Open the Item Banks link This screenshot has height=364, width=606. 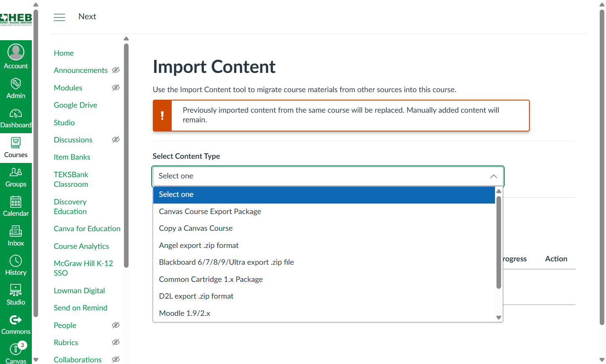coord(72,157)
